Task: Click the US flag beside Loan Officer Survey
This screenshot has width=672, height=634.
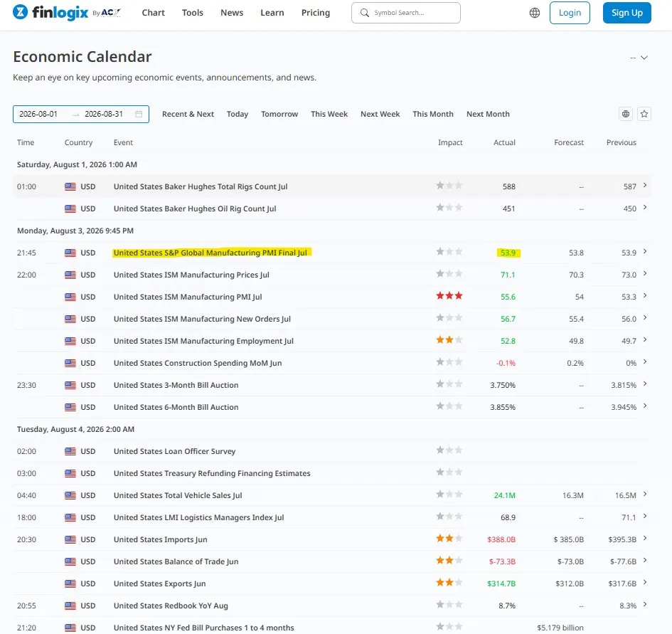Action: [x=70, y=451]
